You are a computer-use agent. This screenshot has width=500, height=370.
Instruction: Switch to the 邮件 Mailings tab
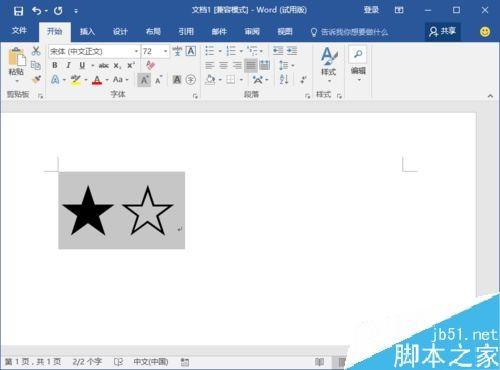coord(219,32)
